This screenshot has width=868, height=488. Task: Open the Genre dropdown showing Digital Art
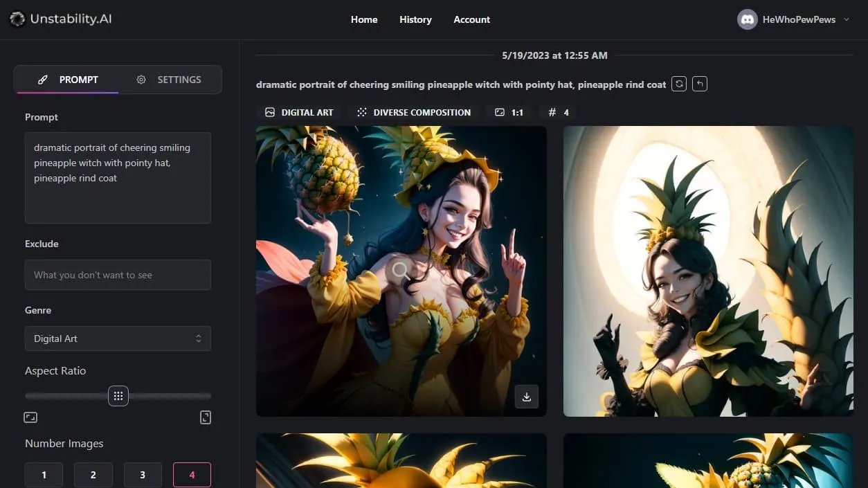click(118, 338)
